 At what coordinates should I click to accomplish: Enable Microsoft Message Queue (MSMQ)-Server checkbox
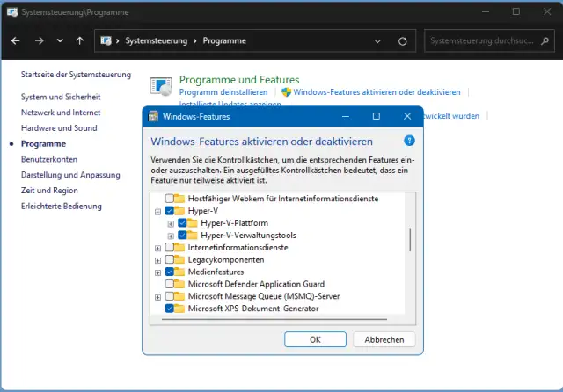tap(169, 296)
